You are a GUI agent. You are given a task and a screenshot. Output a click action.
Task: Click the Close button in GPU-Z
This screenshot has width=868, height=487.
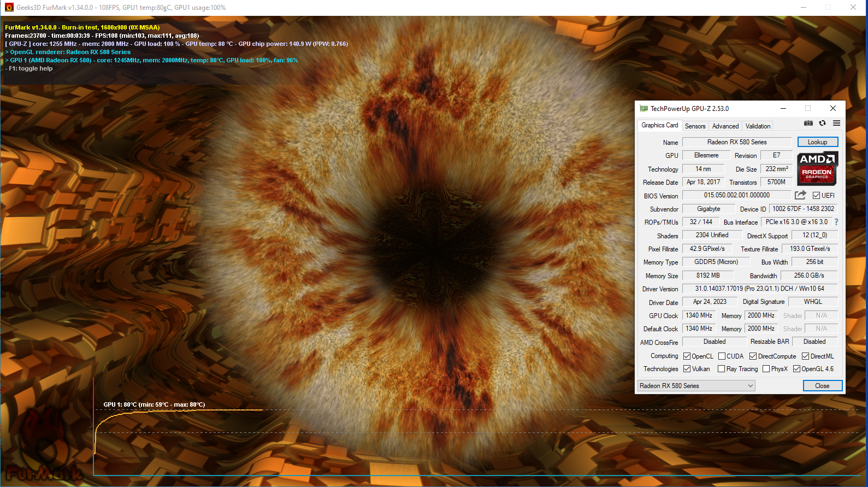[822, 386]
